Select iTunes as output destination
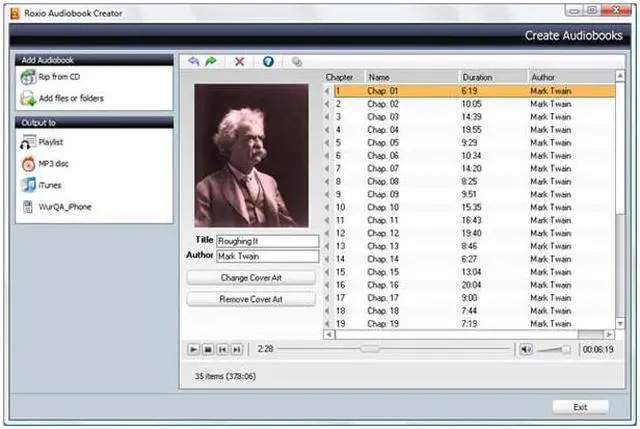Image resolution: width=640 pixels, height=429 pixels. pyautogui.click(x=50, y=185)
